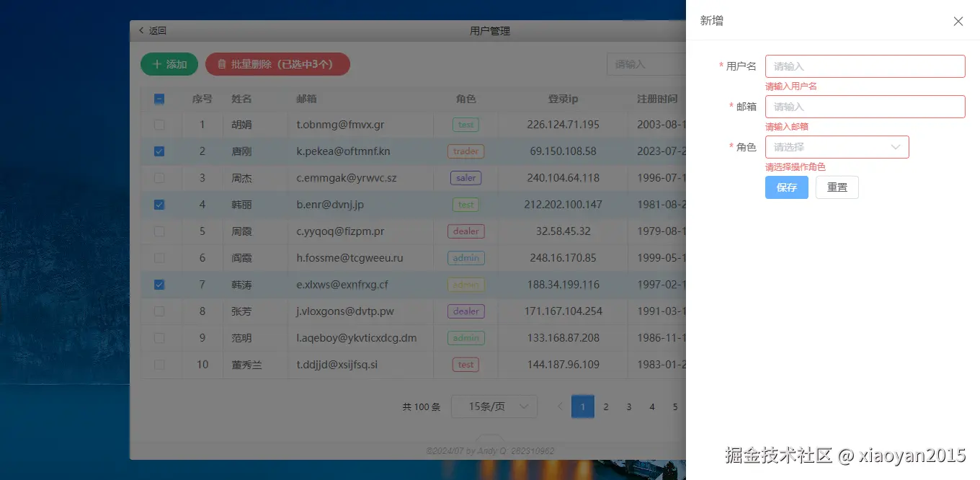Click the 'admin' role tag for 阎霞
980x480 pixels.
click(465, 257)
